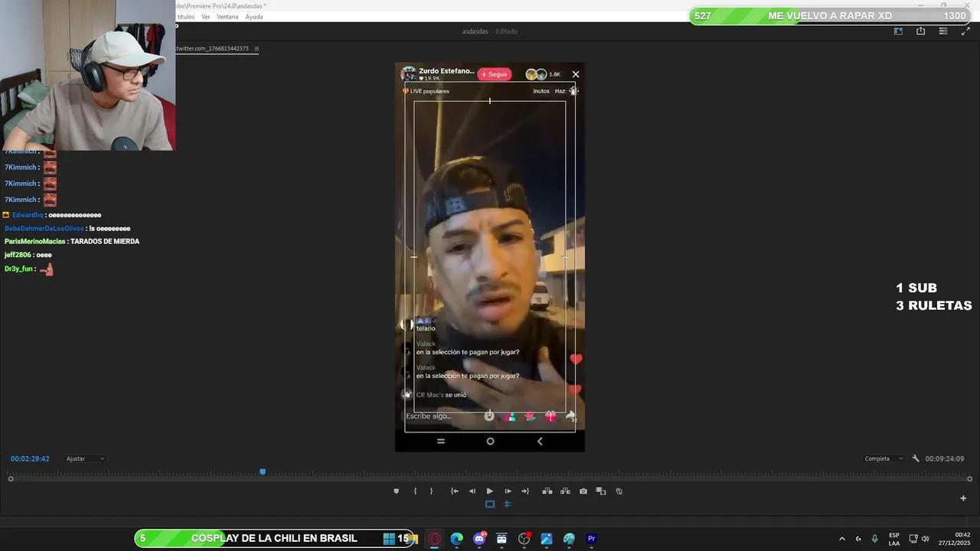Viewport: 980px width, 551px height.
Task: Click the Go to Previous Edit Point icon
Action: 455,491
